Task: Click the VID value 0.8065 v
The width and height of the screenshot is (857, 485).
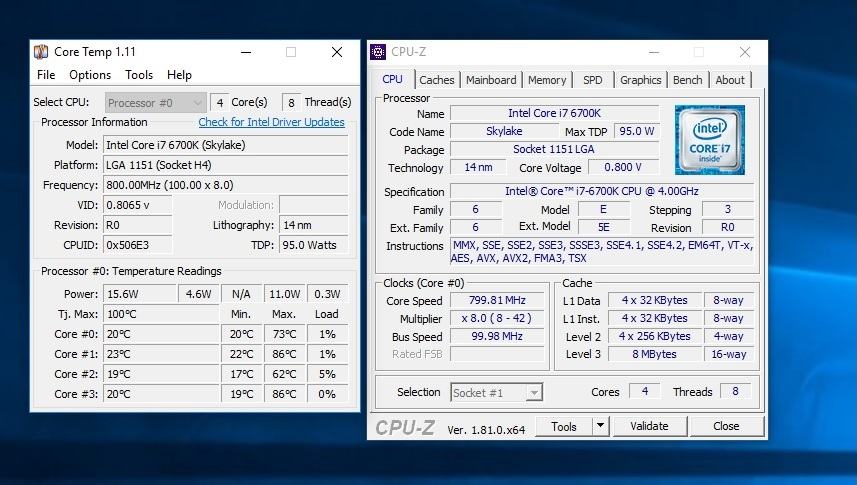Action: 138,205
